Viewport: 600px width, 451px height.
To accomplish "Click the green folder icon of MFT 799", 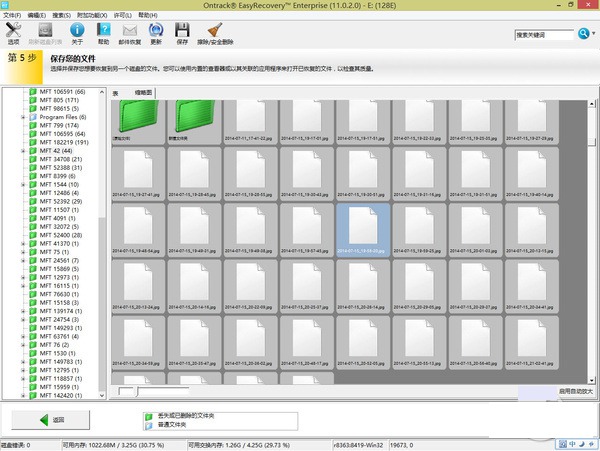I will 33,125.
